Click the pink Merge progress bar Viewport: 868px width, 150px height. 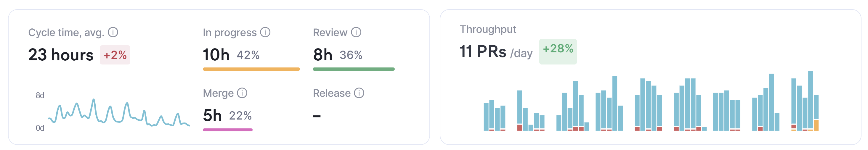coord(227,130)
